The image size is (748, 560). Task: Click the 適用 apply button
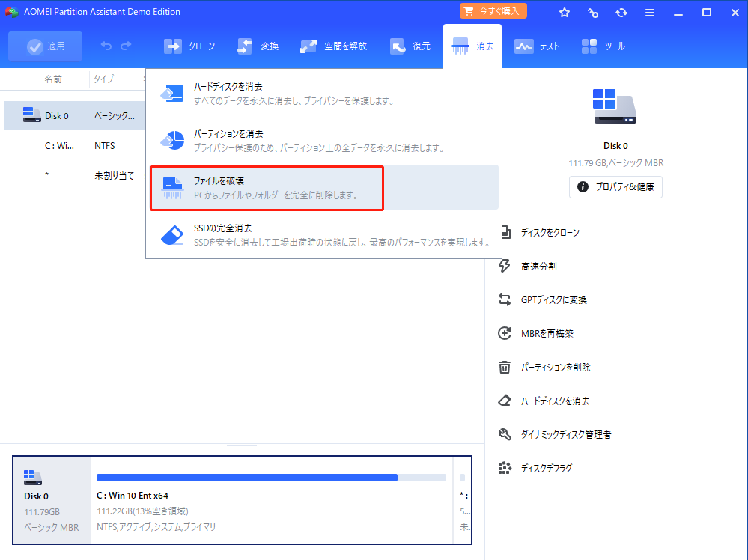click(46, 46)
